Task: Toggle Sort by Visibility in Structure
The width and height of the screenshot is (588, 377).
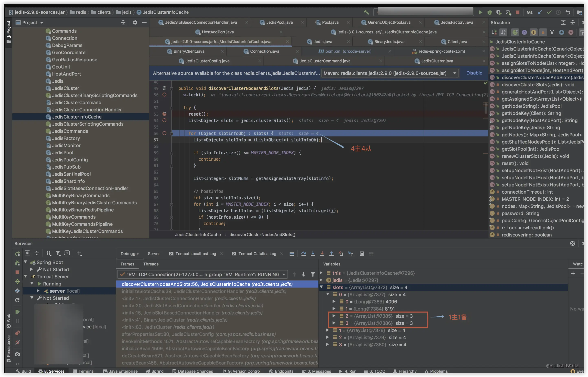Action: tap(494, 32)
